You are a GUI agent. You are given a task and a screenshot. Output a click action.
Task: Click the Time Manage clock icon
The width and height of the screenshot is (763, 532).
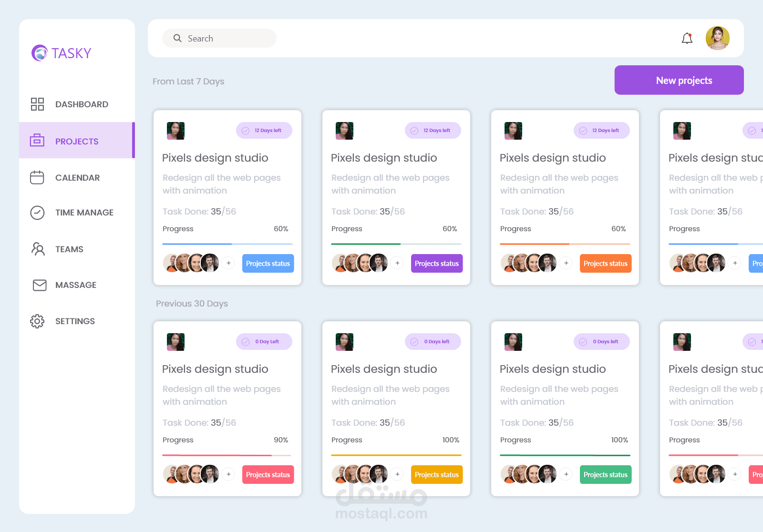37,213
